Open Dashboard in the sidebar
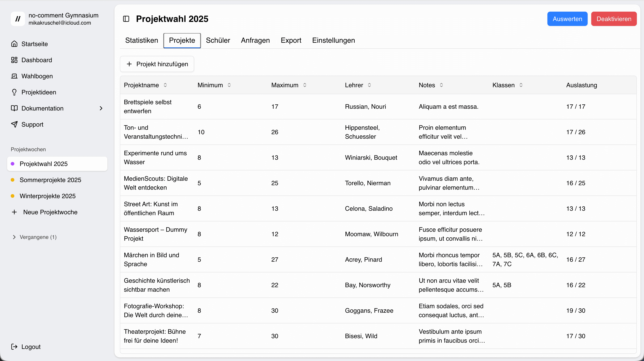This screenshot has height=361, width=644. point(57,60)
